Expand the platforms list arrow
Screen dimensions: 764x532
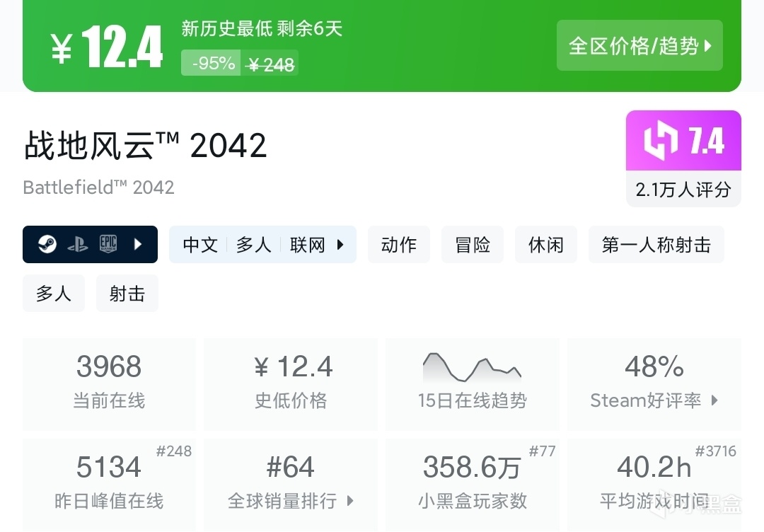(x=138, y=245)
